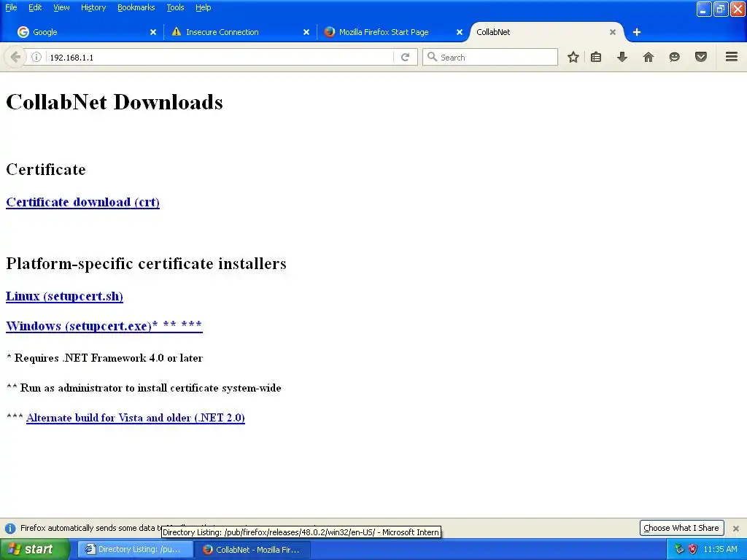
Task: Open the Help menu
Action: pos(203,7)
